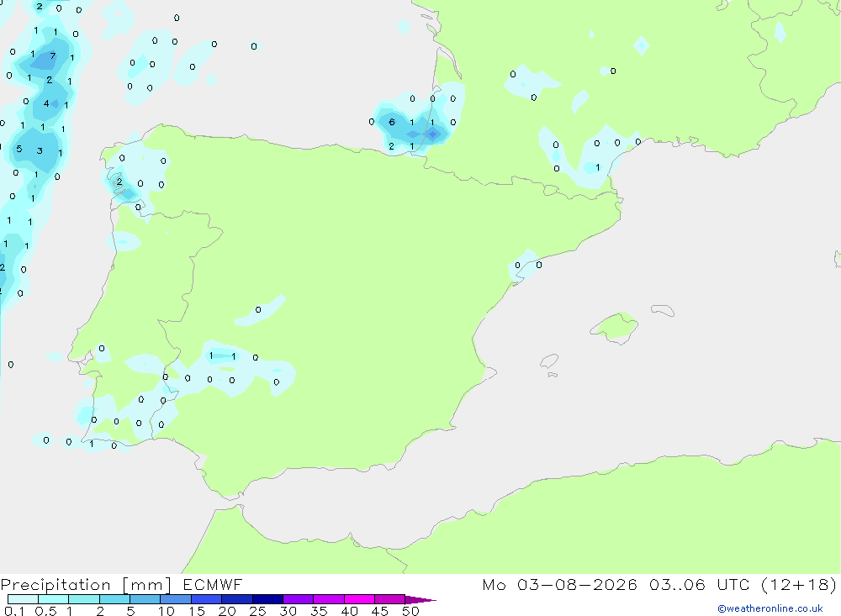Click the Mallorca island outline
841x616 pixels.
point(614,327)
